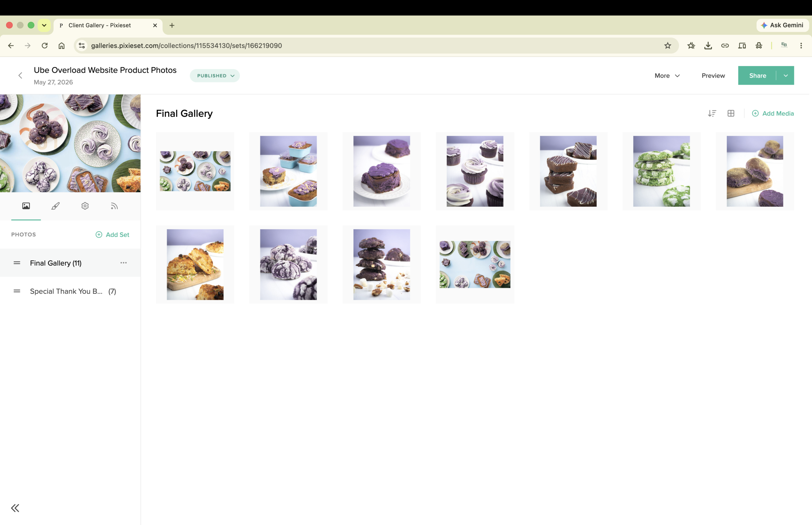The image size is (812, 525).
Task: Open the design brush tab in sidebar
Action: tap(56, 206)
